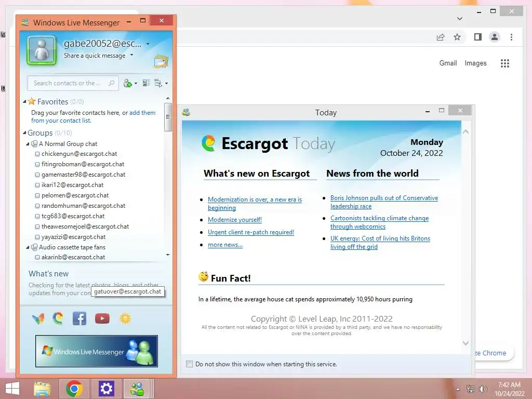
Task: Open the Modernize yourself! link
Action: click(x=235, y=220)
